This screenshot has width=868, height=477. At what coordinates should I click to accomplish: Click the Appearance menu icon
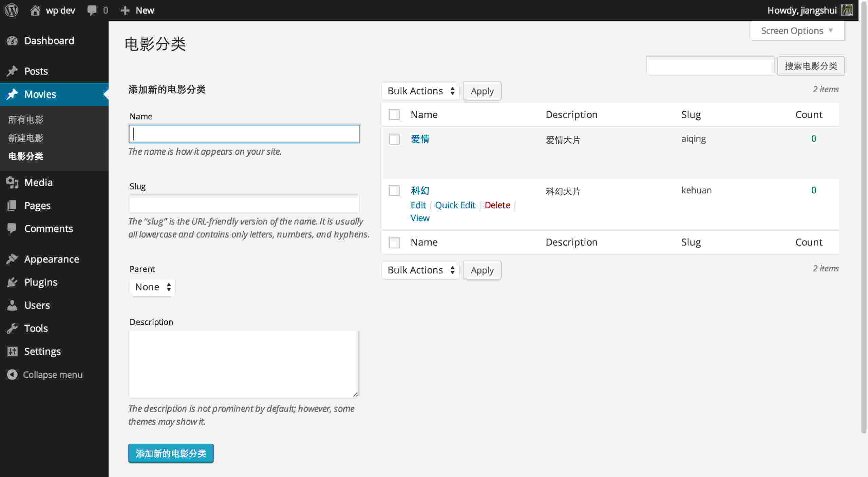pos(11,259)
